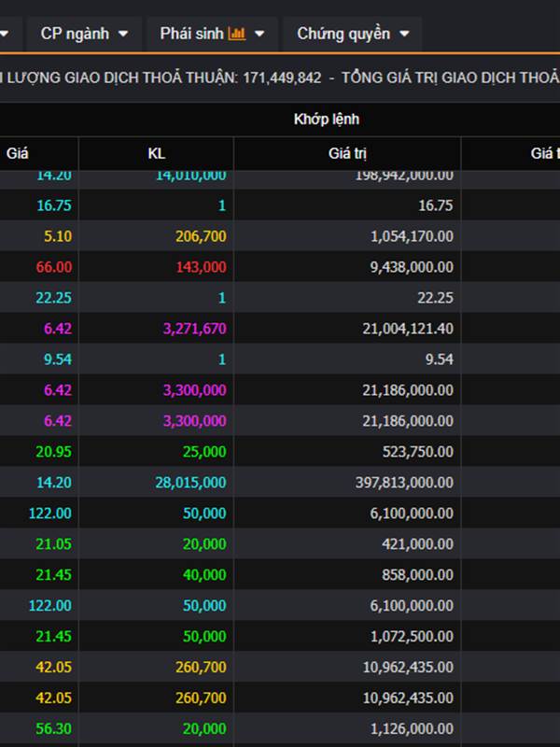This screenshot has width=560, height=747.
Task: Click price 14.20 in 28,015,000 row
Action: tap(54, 483)
